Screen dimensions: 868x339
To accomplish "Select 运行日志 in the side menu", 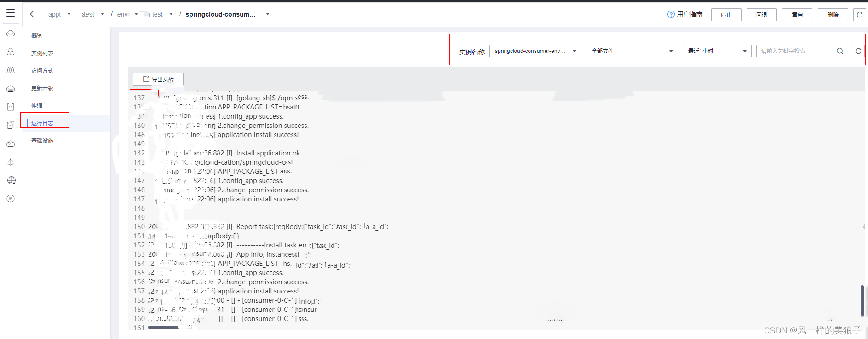I will point(42,123).
